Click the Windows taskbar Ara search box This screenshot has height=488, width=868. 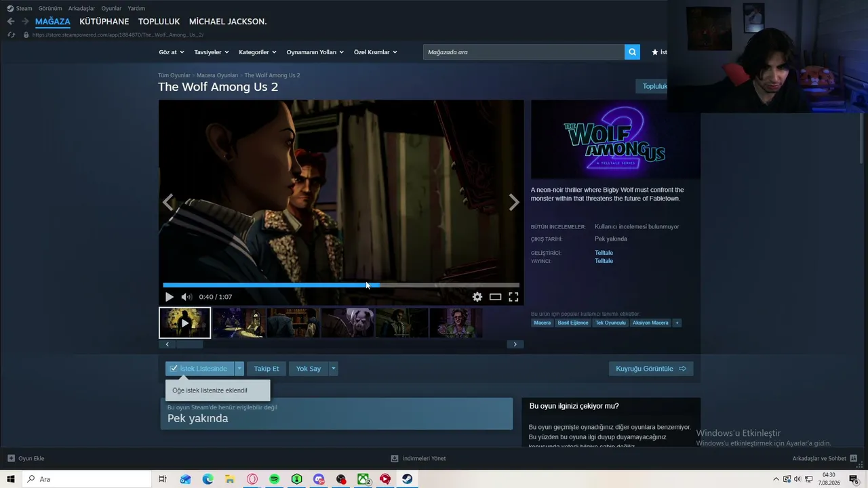(x=87, y=479)
